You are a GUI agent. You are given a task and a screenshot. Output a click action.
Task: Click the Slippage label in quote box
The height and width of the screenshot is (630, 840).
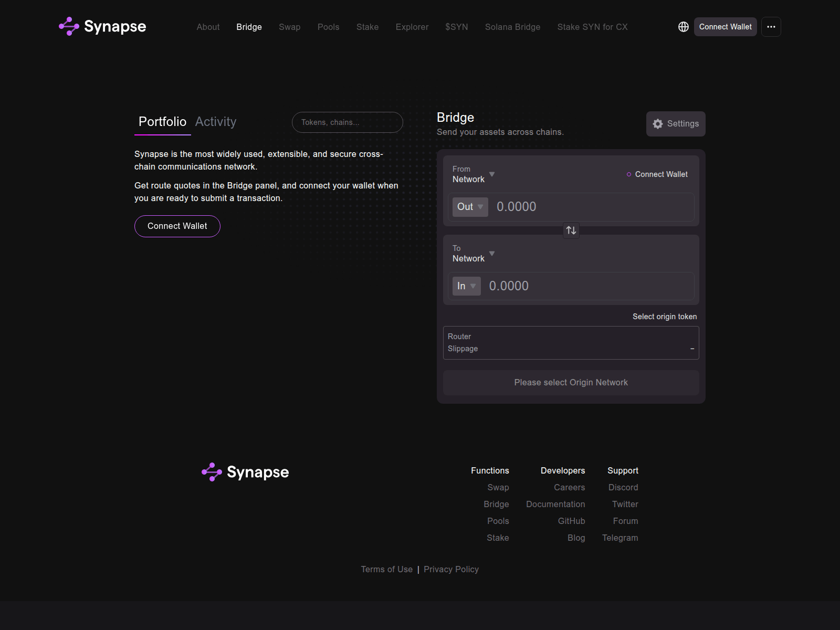click(x=463, y=349)
